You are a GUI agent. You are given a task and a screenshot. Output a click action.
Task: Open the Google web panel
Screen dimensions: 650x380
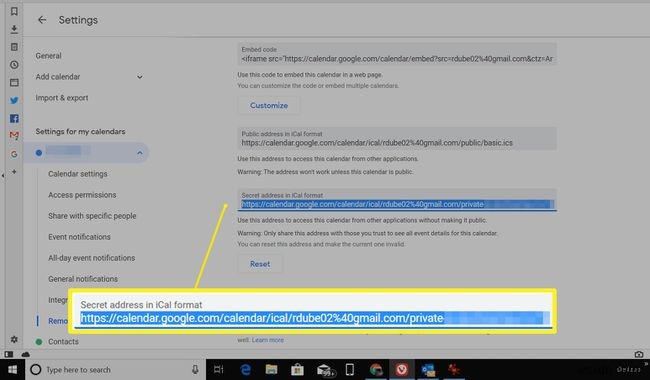(14, 154)
